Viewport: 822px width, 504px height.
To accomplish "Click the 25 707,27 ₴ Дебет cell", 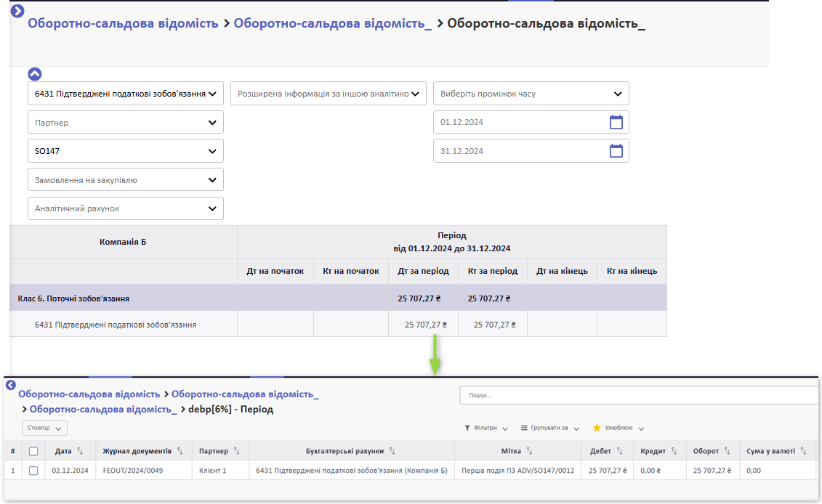I will [608, 471].
